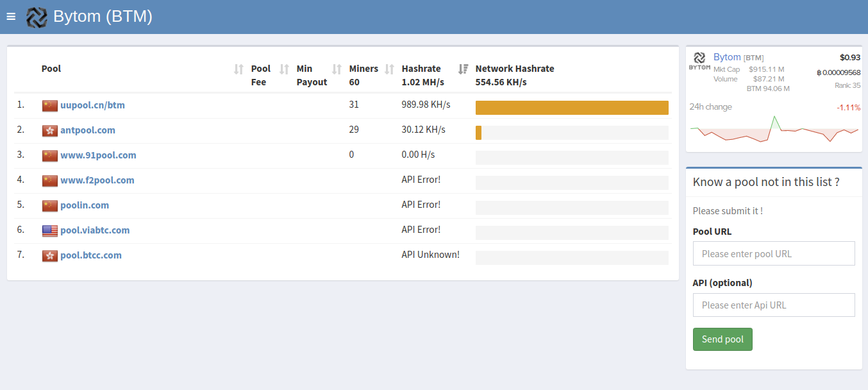Image resolution: width=868 pixels, height=390 pixels.
Task: Sort table by Pool Fee
Action: (285, 69)
